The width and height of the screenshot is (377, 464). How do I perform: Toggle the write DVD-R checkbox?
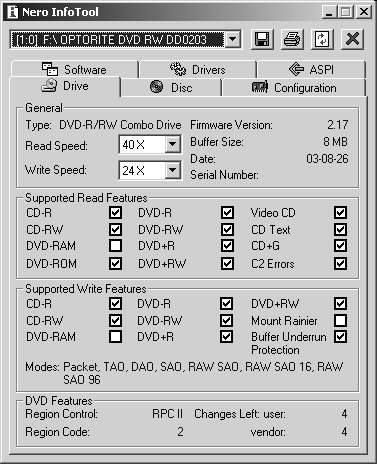pyautogui.click(x=227, y=303)
